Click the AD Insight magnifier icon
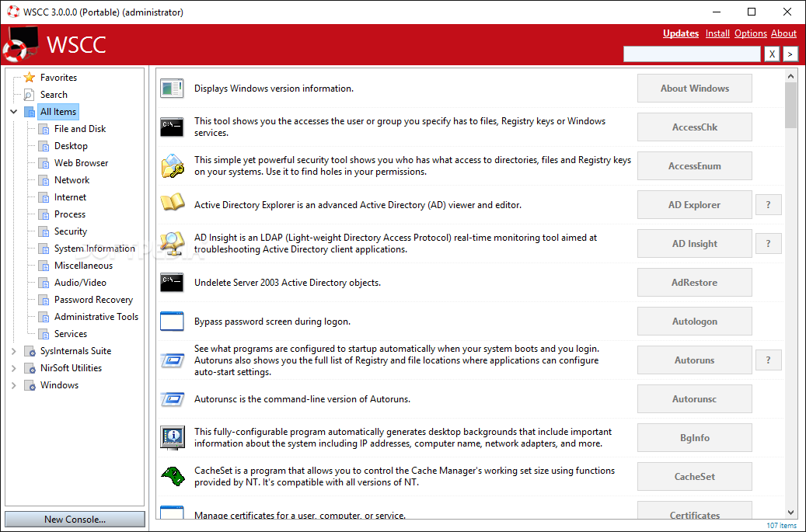The image size is (806, 532). point(173,243)
